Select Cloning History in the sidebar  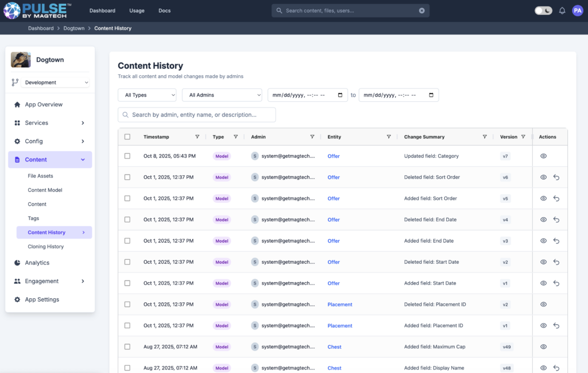pos(46,247)
